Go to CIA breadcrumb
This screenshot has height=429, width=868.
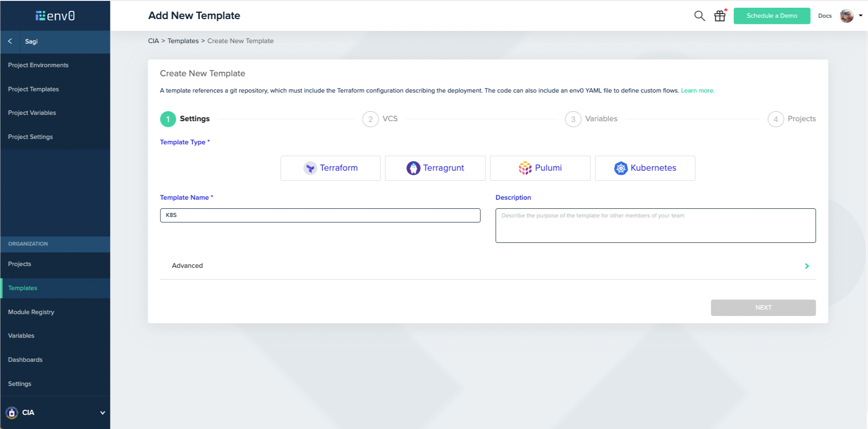(154, 41)
